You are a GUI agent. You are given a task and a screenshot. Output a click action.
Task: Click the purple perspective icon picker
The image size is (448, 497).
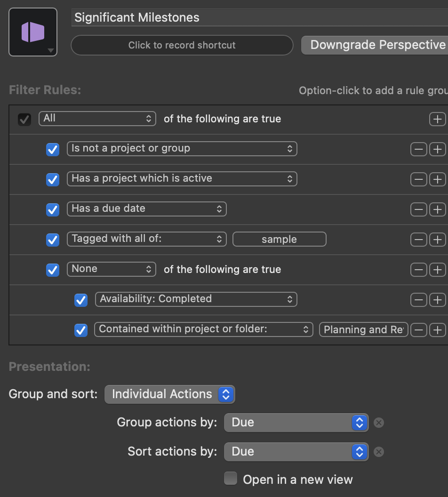(x=33, y=32)
